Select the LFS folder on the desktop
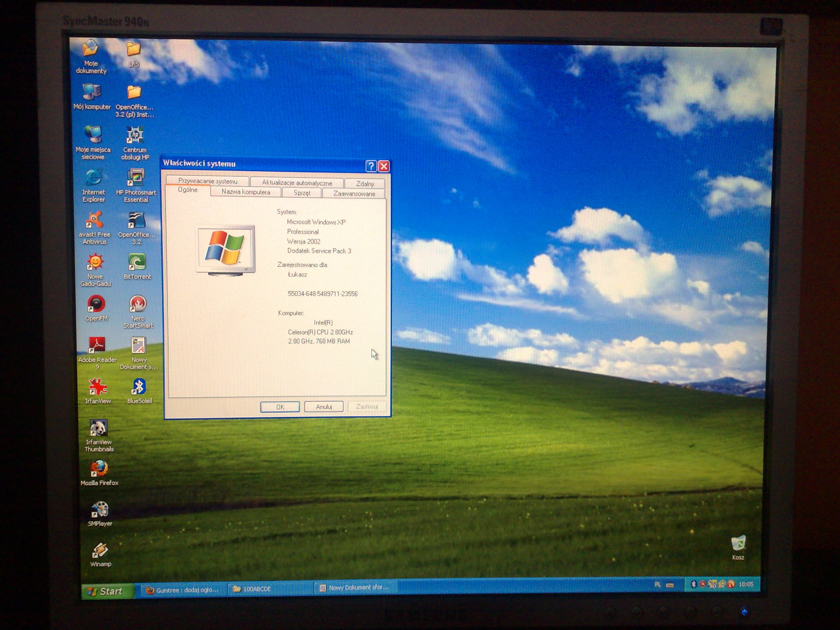Image resolution: width=840 pixels, height=630 pixels. (x=134, y=55)
